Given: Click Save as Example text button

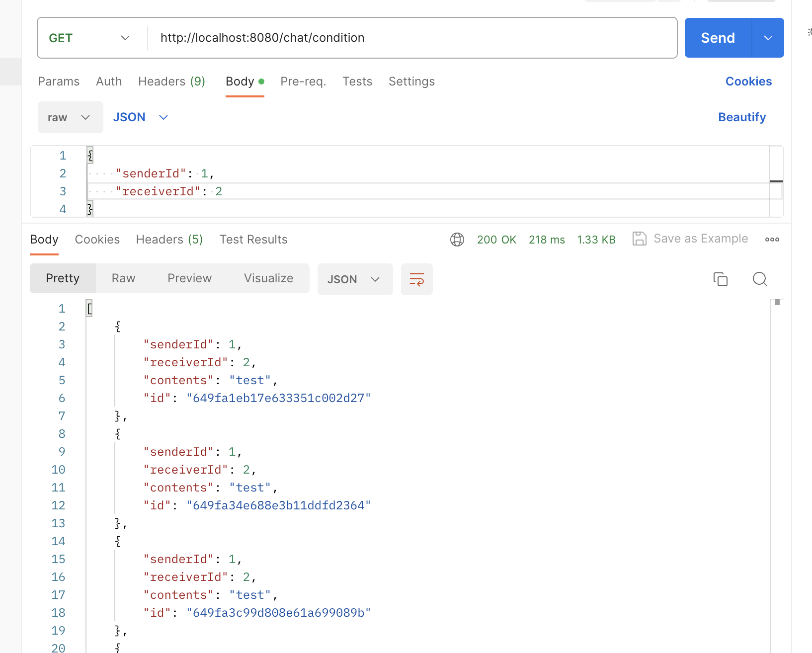Looking at the screenshot, I should pyautogui.click(x=701, y=239).
